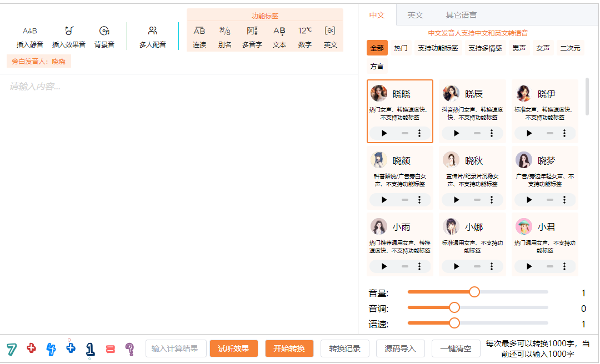Filter voices by 支持多情感
600x364 pixels.
pos(485,48)
